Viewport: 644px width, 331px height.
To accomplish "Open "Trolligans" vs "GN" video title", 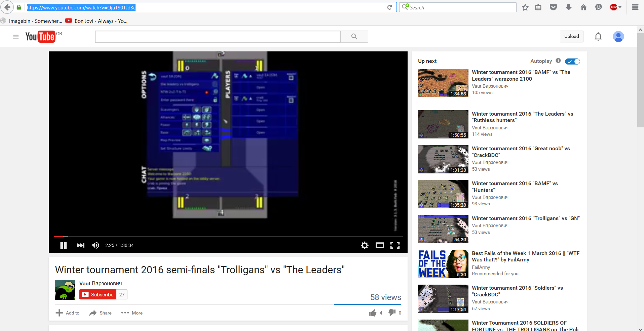I will (526, 218).
